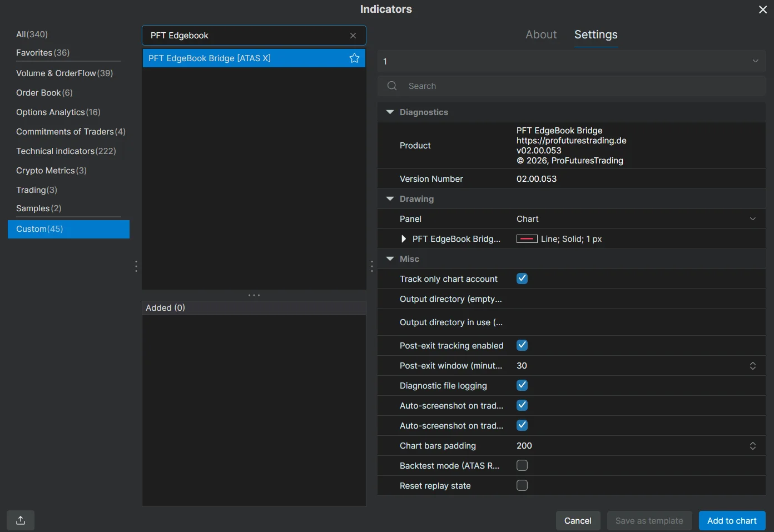The image size is (774, 532).
Task: Click the red line color swatch
Action: click(x=527, y=238)
